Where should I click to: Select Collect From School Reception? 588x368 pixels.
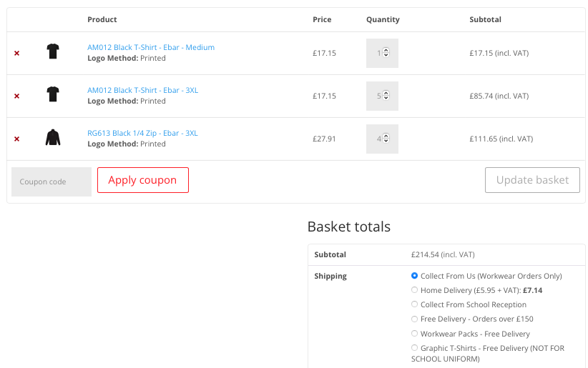tap(415, 304)
